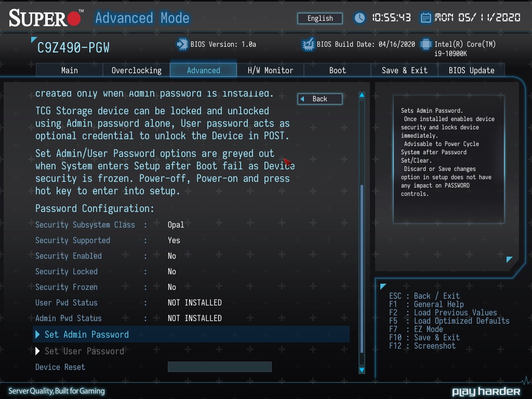
Task: Click the BIOS Version chip icon
Action: pyautogui.click(x=182, y=45)
